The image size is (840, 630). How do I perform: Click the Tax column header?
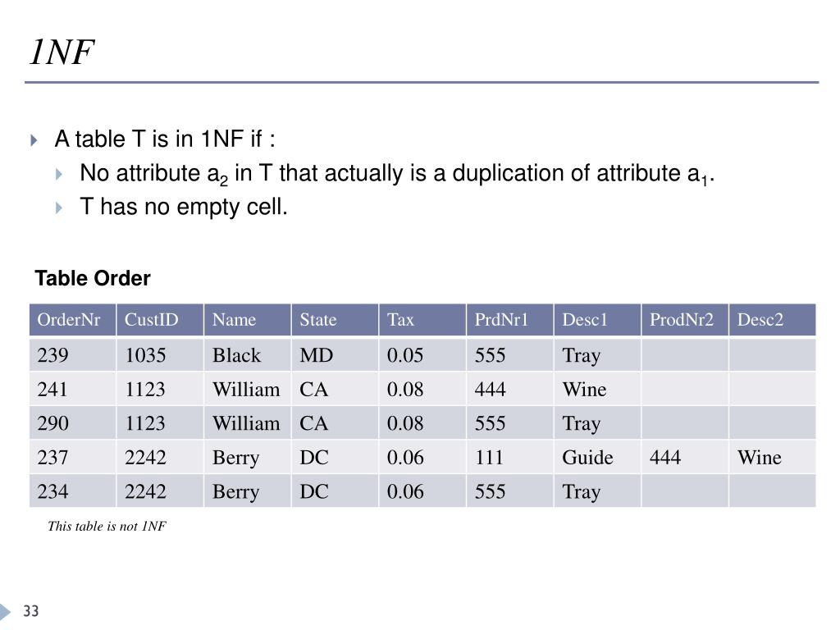422,320
